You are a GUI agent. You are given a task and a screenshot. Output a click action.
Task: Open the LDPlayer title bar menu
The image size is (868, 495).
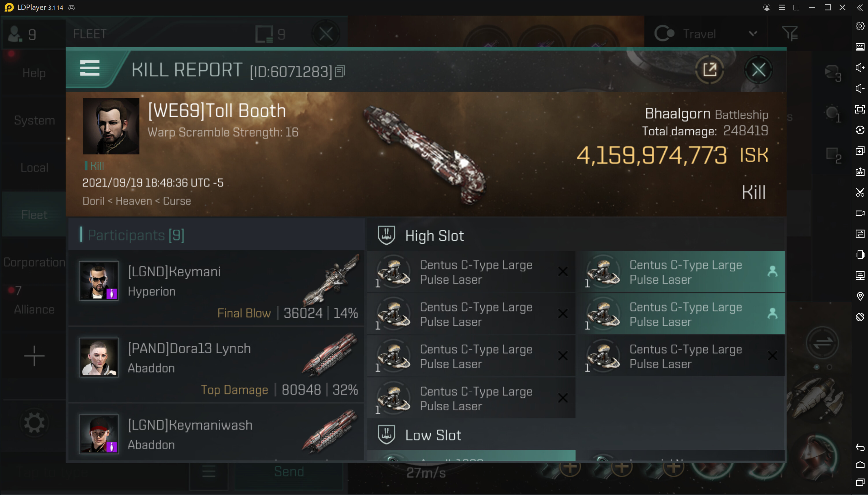click(781, 8)
